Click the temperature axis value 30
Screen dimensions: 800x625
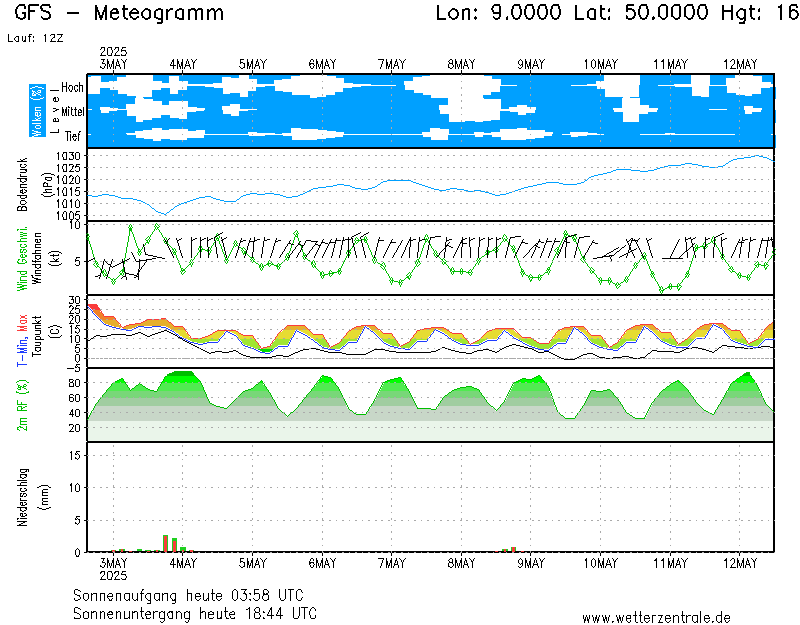tap(74, 300)
